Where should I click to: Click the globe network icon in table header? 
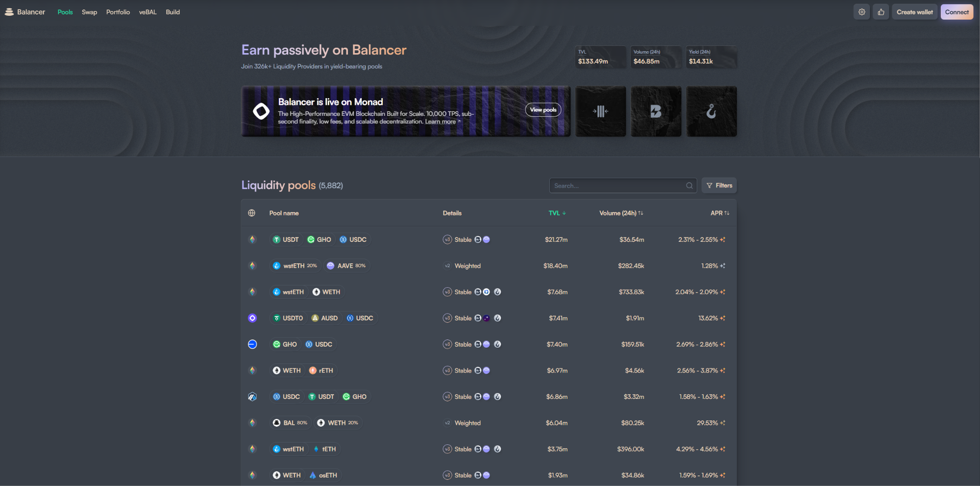click(x=252, y=213)
